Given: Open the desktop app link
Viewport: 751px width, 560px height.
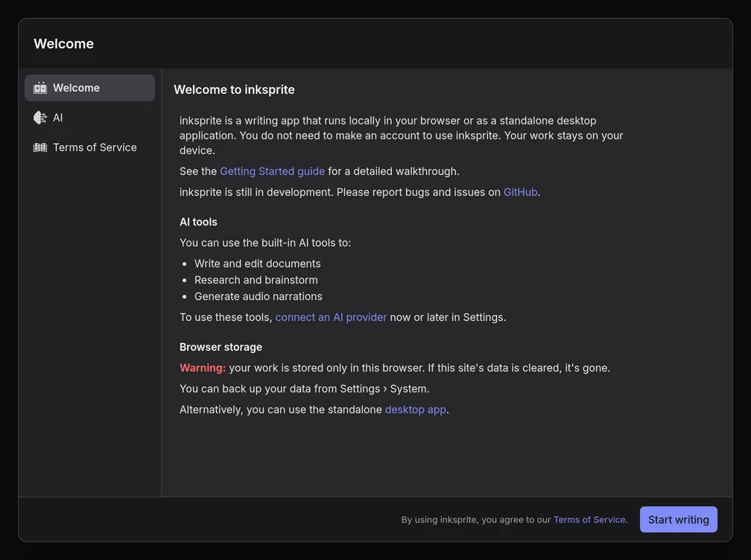Looking at the screenshot, I should (415, 410).
